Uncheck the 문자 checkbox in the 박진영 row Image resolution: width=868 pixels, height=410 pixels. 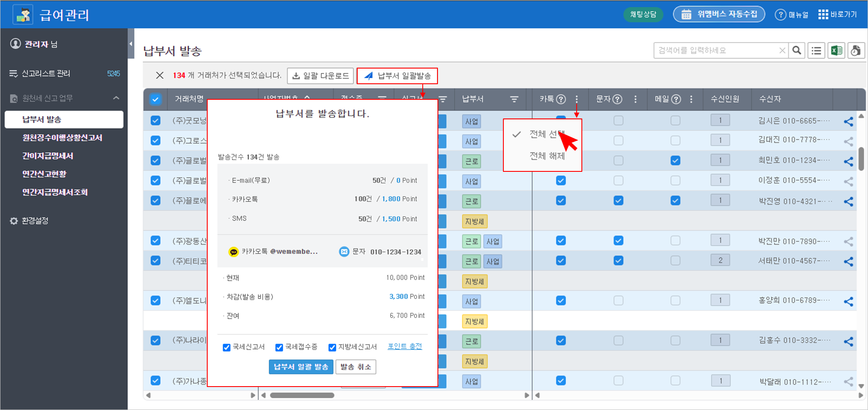[x=619, y=200]
